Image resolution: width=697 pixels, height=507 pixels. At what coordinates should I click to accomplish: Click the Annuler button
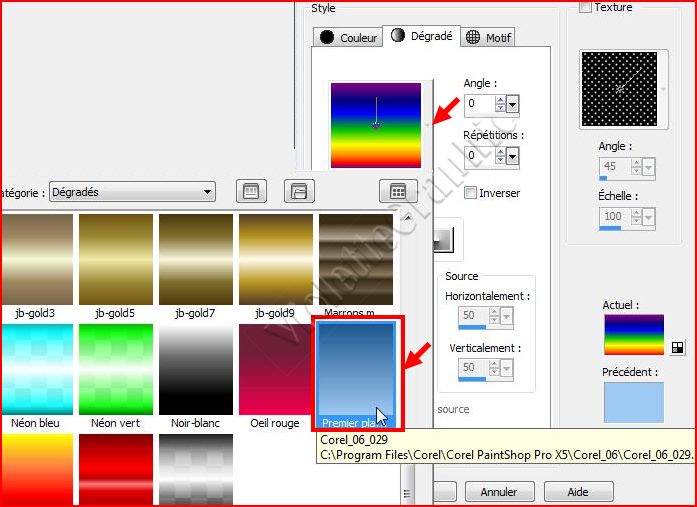[x=499, y=492]
